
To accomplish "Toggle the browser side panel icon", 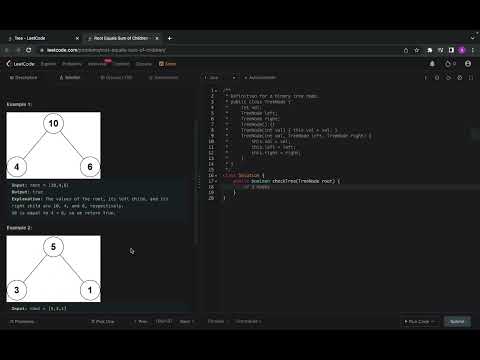I will click(x=451, y=50).
